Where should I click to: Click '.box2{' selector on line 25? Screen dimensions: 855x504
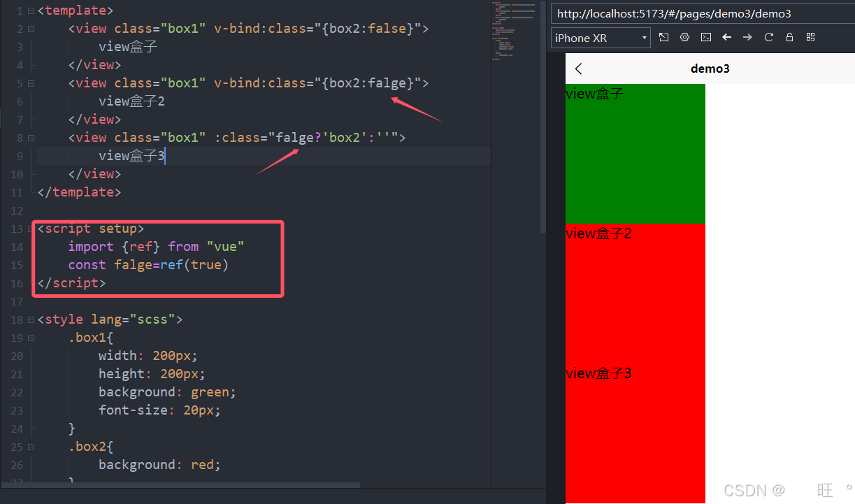(91, 447)
